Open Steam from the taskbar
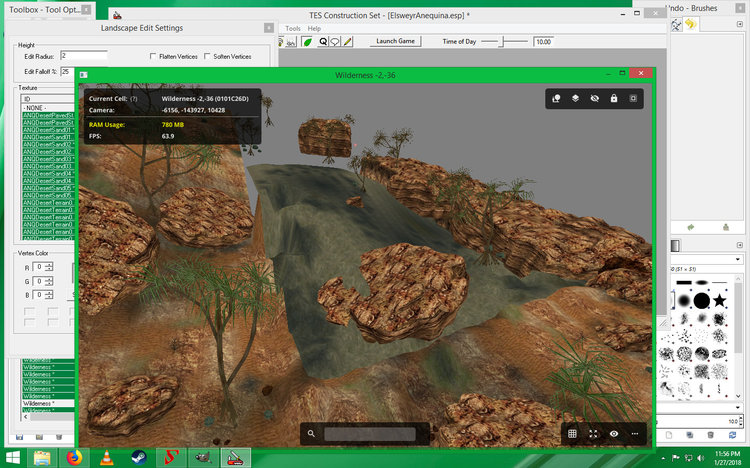 click(x=139, y=458)
